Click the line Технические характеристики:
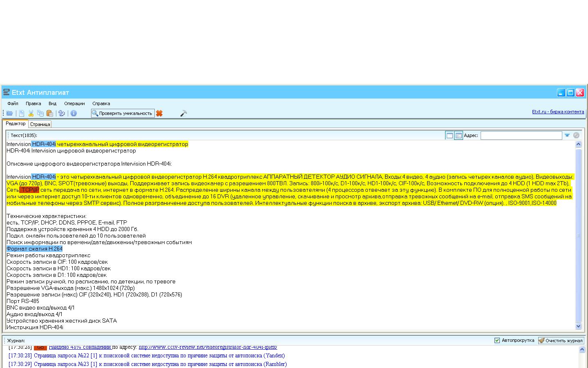Image resolution: width=588 pixels, height=368 pixels. [x=47, y=216]
